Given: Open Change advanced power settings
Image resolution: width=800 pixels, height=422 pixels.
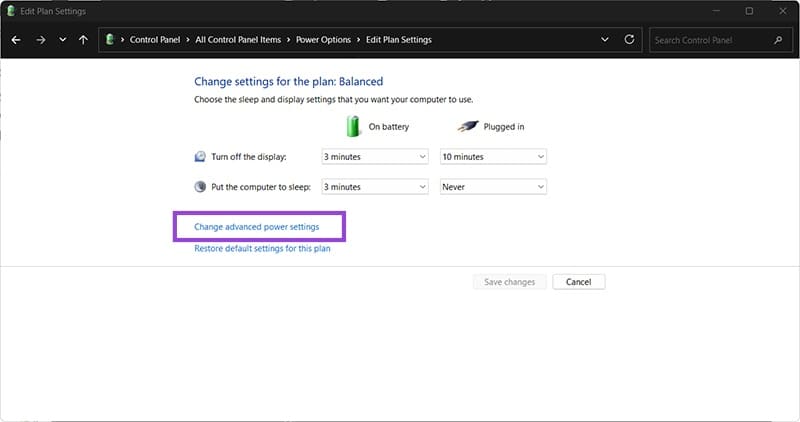Looking at the screenshot, I should click(x=257, y=227).
